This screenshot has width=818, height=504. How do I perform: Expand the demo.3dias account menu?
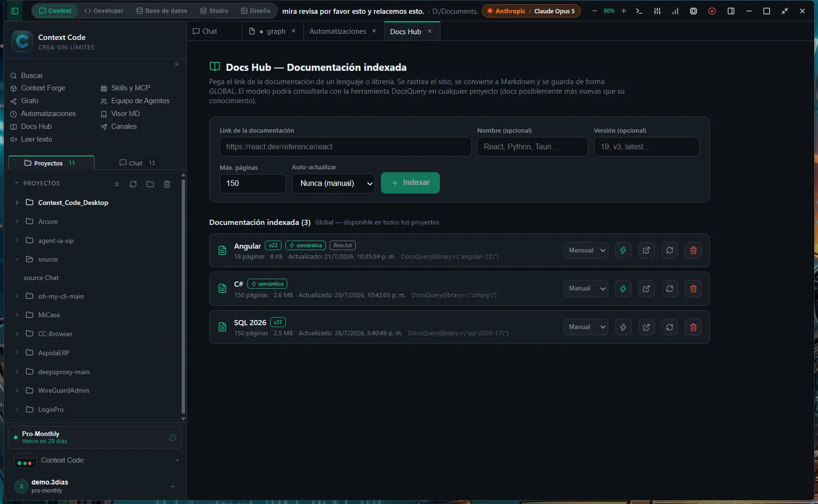tap(173, 486)
